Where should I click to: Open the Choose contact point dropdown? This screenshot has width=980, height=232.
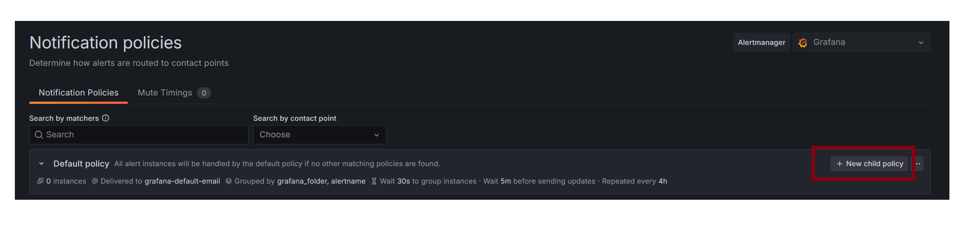[x=319, y=135]
